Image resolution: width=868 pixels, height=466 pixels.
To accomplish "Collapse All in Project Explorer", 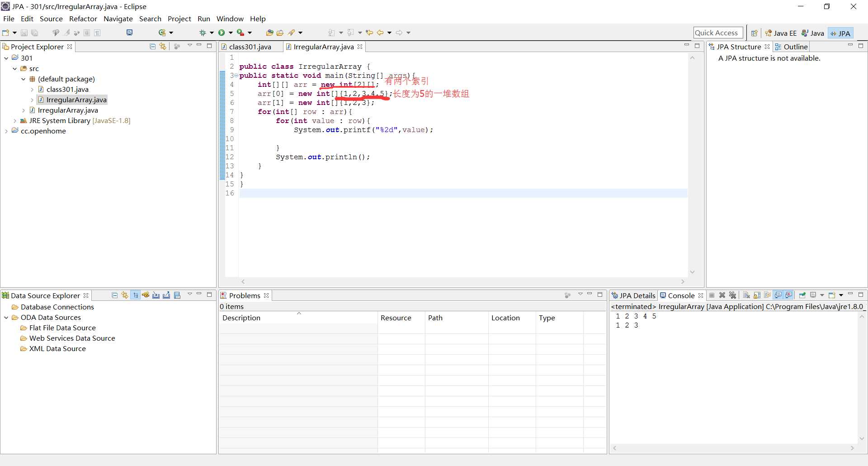I will (x=152, y=46).
